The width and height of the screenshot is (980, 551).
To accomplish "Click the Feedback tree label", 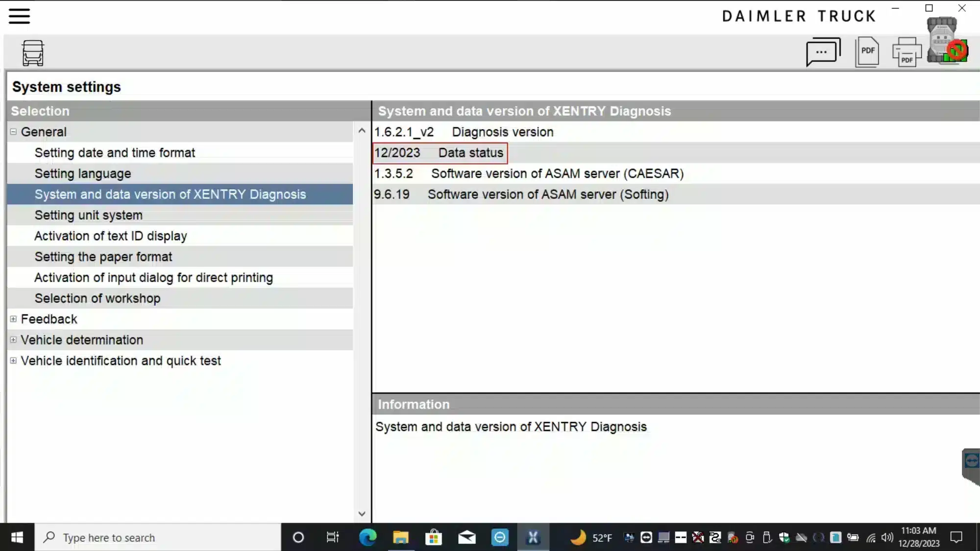I will tap(49, 319).
